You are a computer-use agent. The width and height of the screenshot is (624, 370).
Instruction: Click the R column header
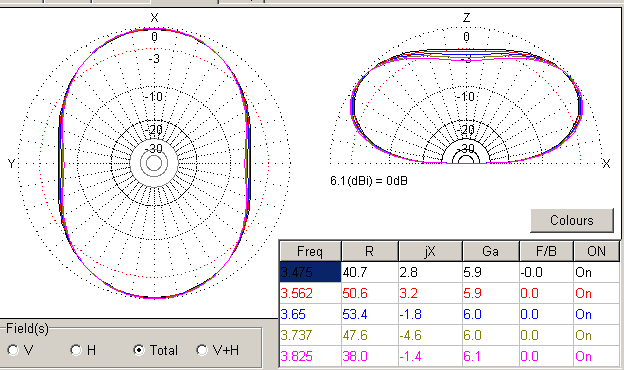[x=370, y=251]
